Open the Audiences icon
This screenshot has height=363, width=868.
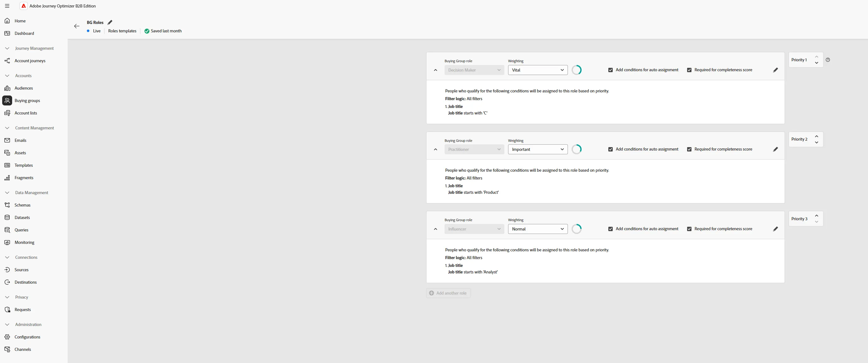7,88
